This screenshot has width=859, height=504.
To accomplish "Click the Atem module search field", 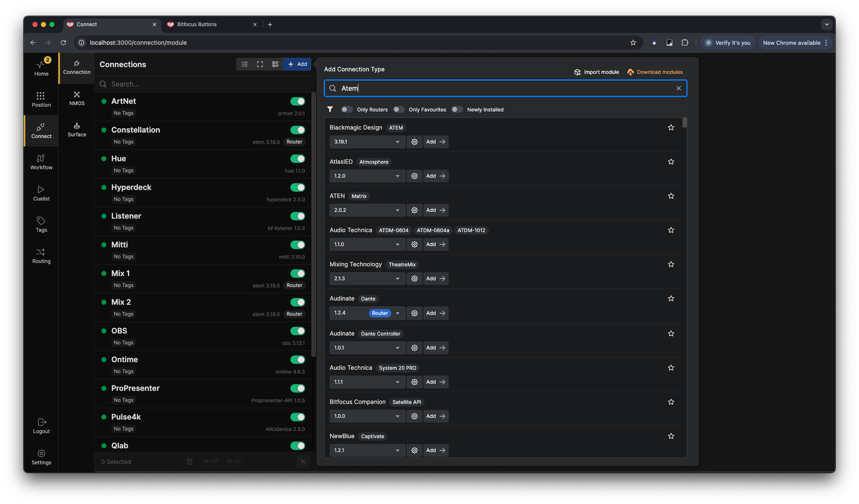I will [505, 88].
